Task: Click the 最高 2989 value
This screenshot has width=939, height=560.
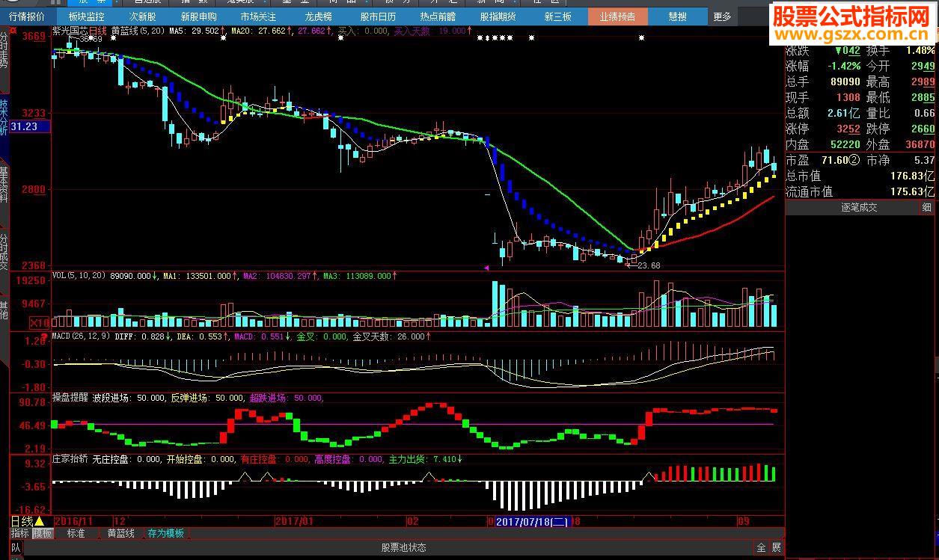Action: click(922, 81)
